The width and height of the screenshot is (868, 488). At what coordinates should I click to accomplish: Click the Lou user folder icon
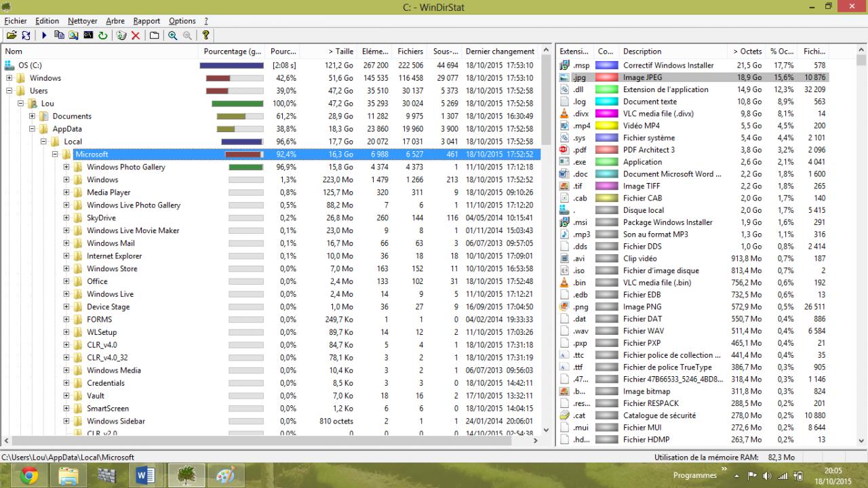click(x=32, y=104)
